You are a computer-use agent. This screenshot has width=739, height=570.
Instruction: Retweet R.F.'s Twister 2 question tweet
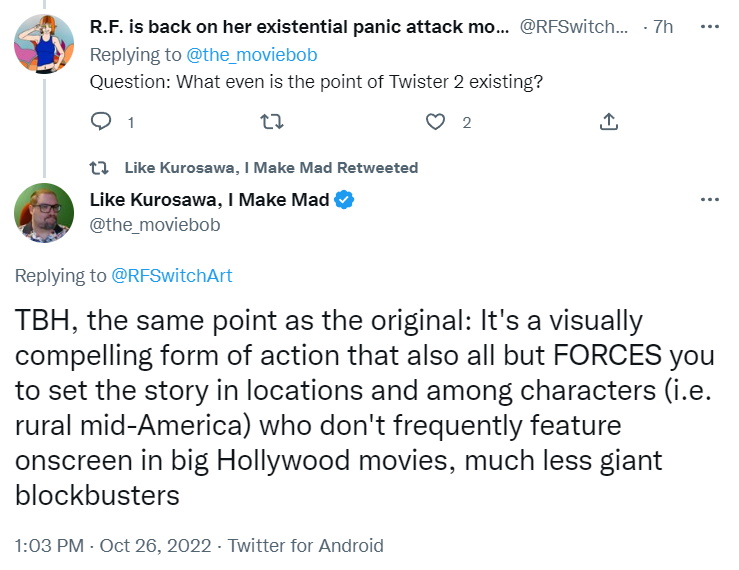271,122
